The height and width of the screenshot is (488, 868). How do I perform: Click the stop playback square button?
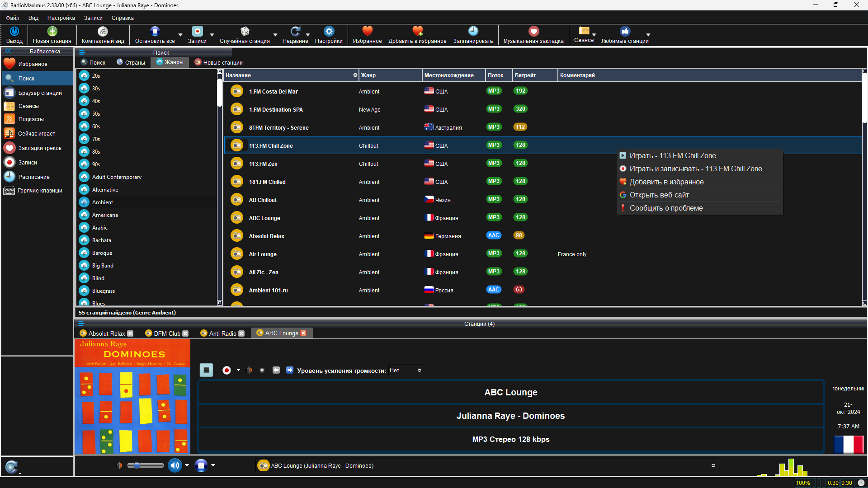206,370
